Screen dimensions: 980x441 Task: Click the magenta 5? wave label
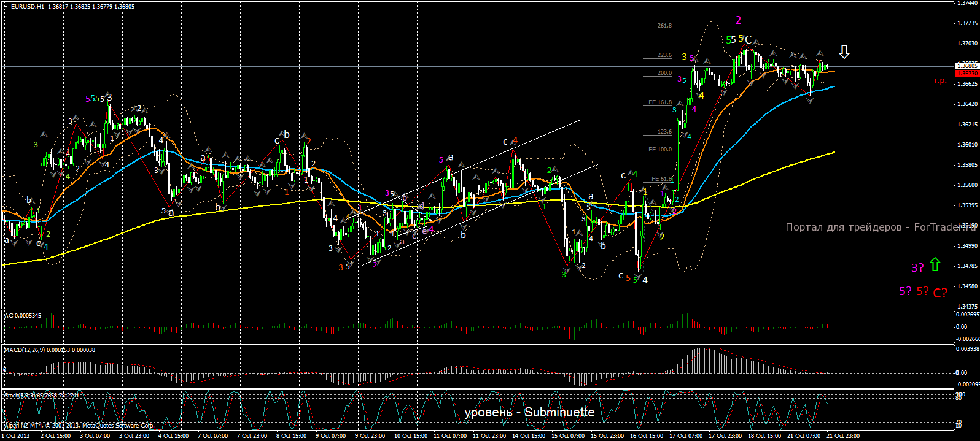905,291
